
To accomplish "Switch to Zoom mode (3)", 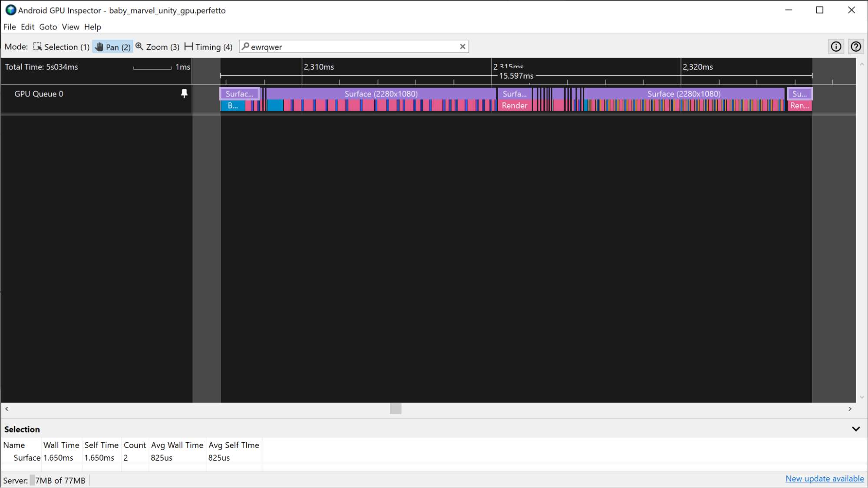I will pyautogui.click(x=157, y=46).
